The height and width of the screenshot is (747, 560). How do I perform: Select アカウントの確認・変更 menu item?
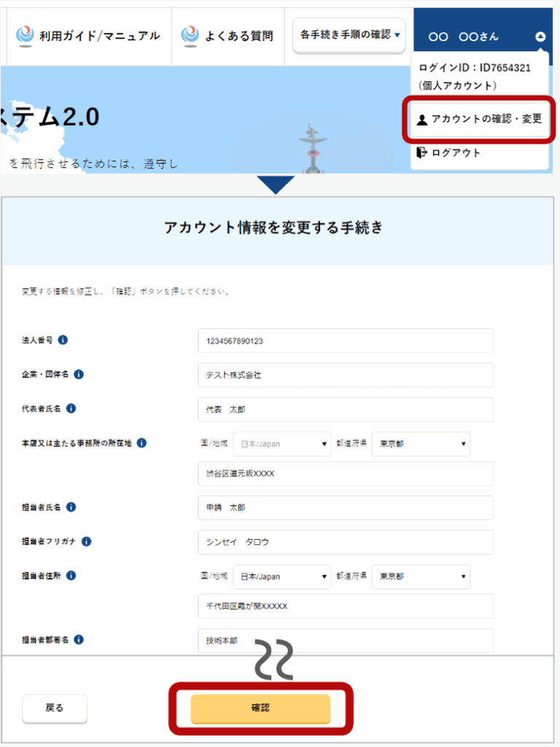tap(479, 119)
